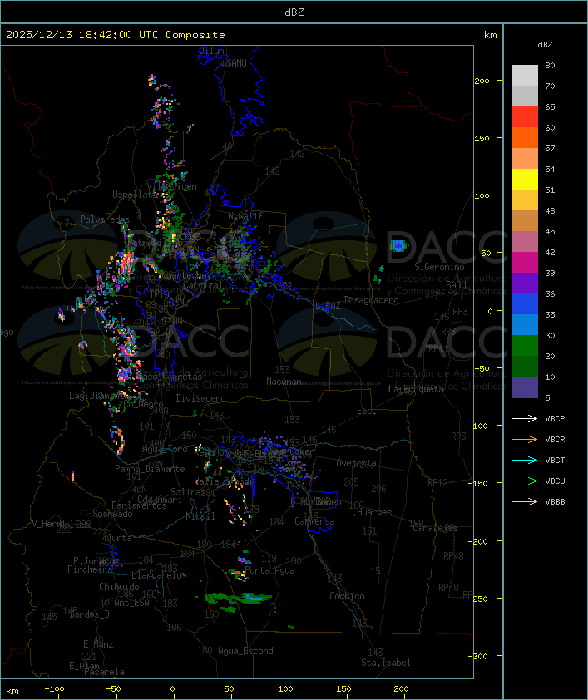
Task: Click the dark green 10-20 dBZ swatch
Action: coord(525,367)
